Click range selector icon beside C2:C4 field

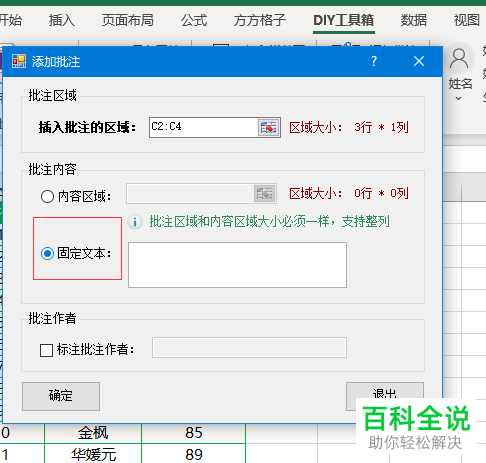(269, 127)
